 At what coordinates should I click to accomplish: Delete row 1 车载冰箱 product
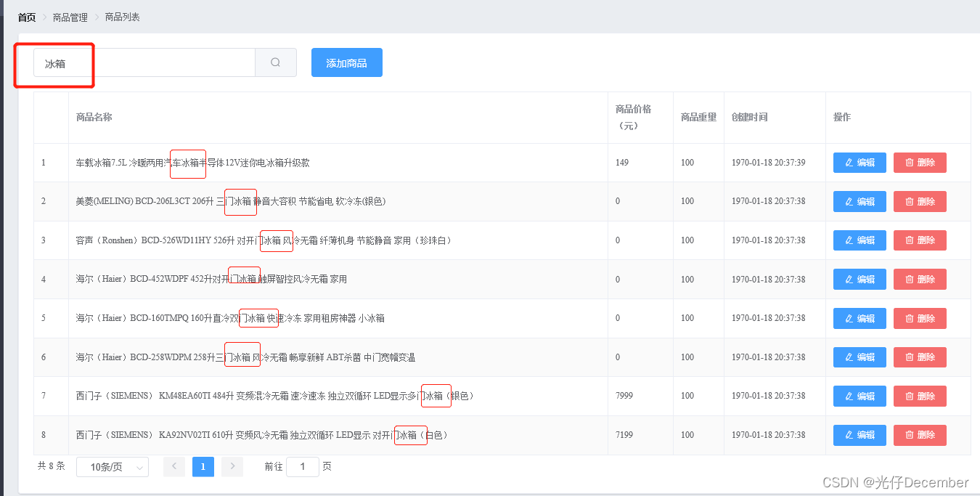920,163
